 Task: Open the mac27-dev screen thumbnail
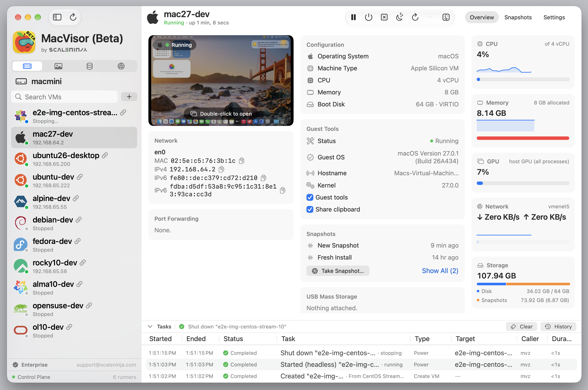pyautogui.click(x=221, y=80)
